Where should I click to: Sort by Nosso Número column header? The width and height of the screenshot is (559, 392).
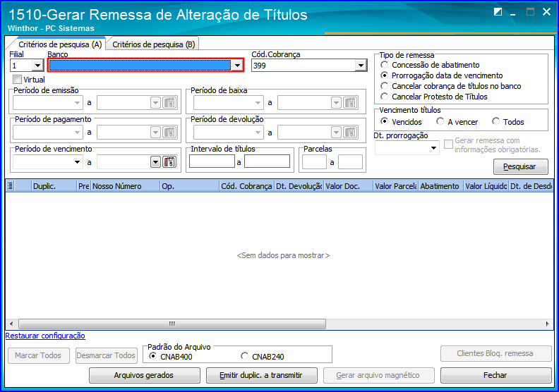pos(125,186)
